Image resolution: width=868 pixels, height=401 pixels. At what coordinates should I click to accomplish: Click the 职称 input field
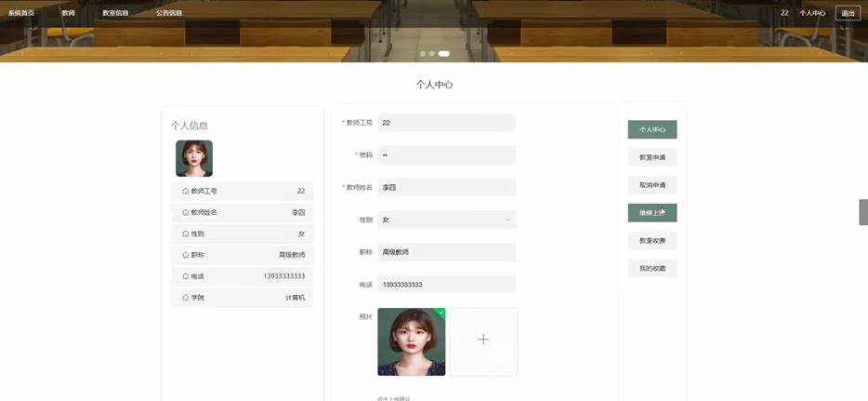pyautogui.click(x=446, y=252)
